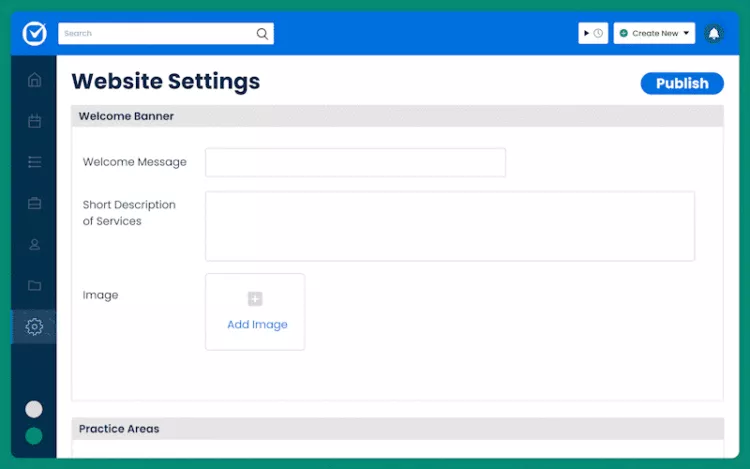Open the Home page from sidebar
The width and height of the screenshot is (750, 469).
pos(35,80)
